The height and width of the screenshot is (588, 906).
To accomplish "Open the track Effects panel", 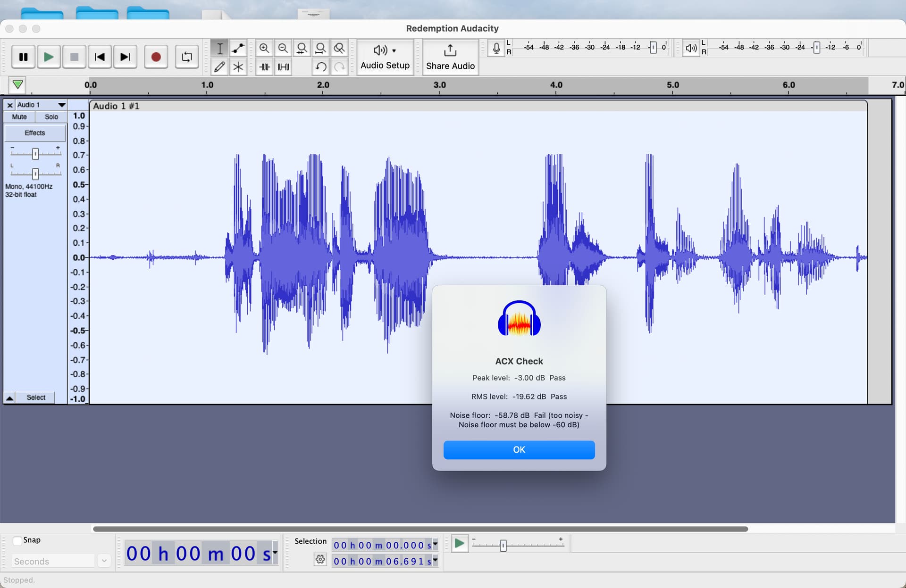I will [x=35, y=133].
